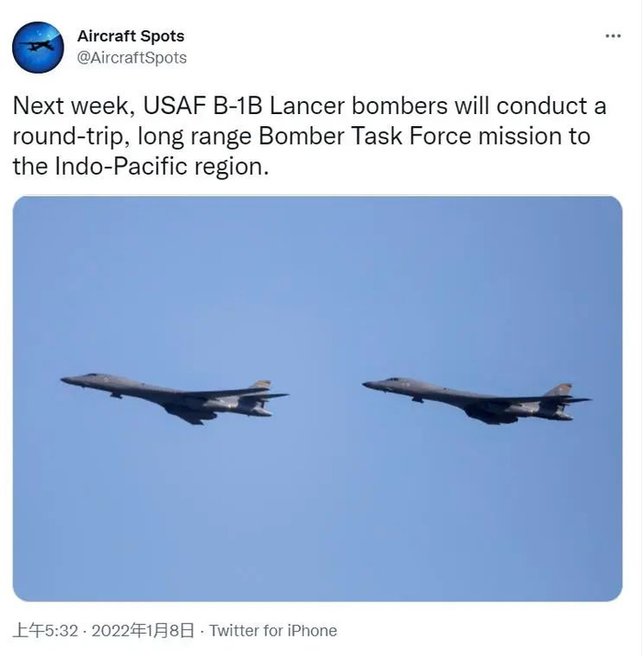
Task: Click 'Indo-Pacific region' in the tweet
Action: [x=162, y=167]
